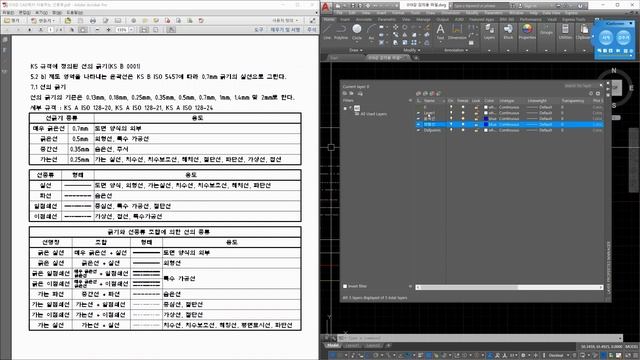Click the right round button in blue widget
The height and width of the screenshot is (360, 640).
click(x=623, y=38)
